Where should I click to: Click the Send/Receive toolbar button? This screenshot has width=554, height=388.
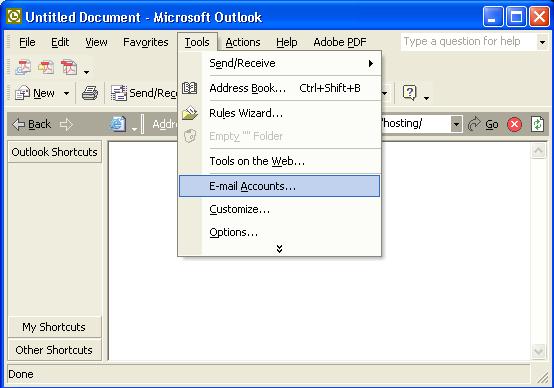(x=144, y=93)
